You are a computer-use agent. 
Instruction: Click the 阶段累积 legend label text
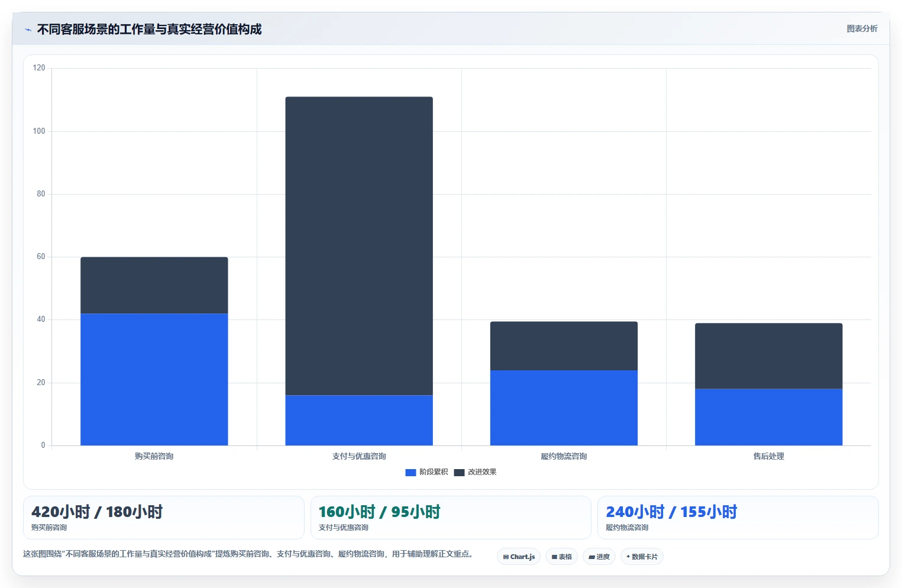click(434, 472)
